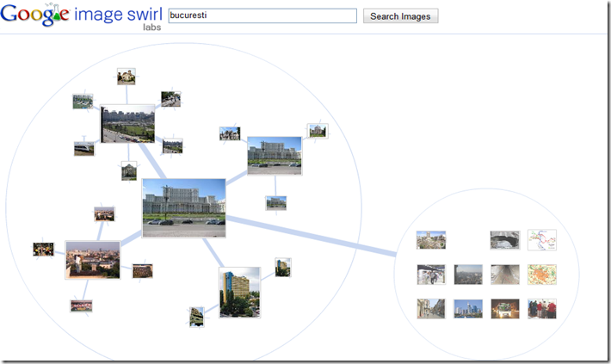The height and width of the screenshot is (364, 611).
Task: Select the small copy of boulevard thumbnail
Action: click(173, 146)
